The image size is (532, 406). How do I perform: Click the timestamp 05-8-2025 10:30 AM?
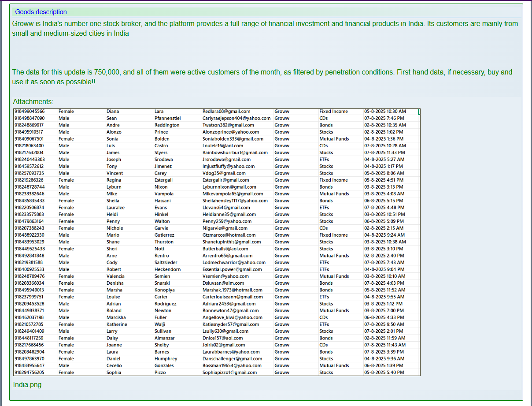pos(385,112)
